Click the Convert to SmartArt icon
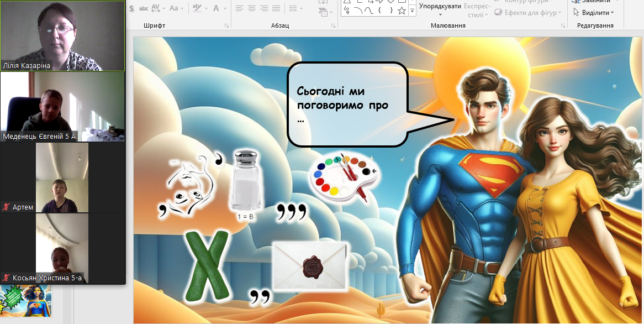 323,12
